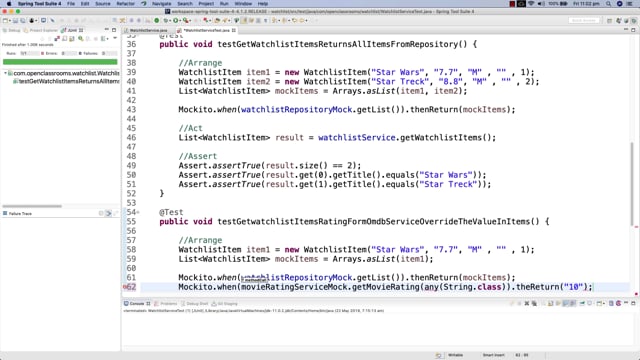
Task: Click JUnit Rerun Test icon
Action: point(81,38)
